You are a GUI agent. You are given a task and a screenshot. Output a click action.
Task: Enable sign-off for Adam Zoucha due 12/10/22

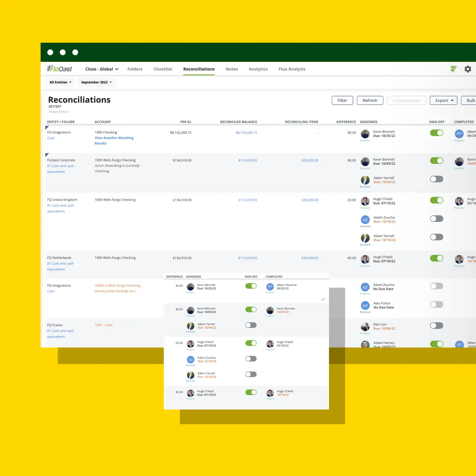[x=436, y=219]
